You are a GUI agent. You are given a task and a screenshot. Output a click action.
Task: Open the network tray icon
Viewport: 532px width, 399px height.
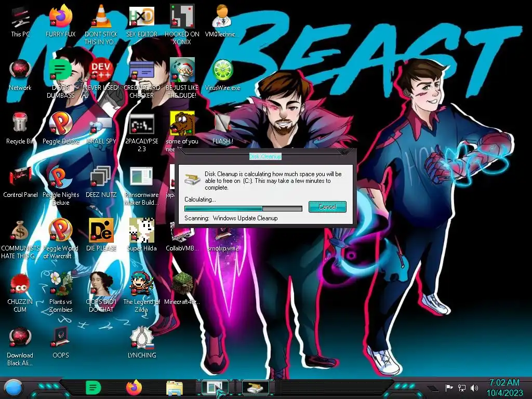(462, 388)
